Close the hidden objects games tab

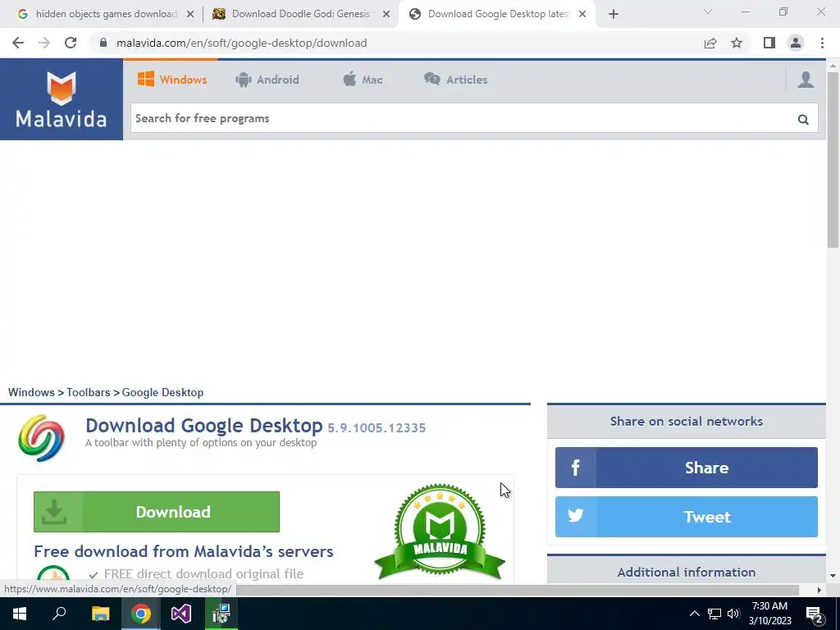point(190,14)
